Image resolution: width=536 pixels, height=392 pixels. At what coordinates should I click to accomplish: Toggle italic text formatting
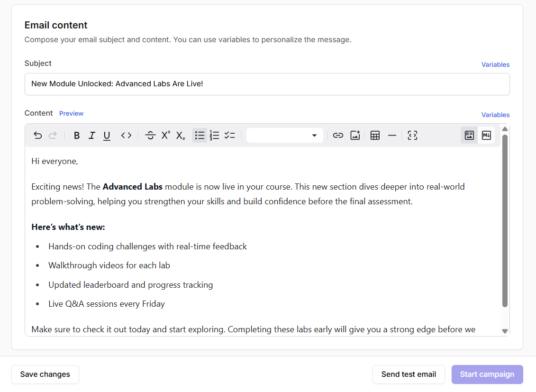tap(92, 136)
